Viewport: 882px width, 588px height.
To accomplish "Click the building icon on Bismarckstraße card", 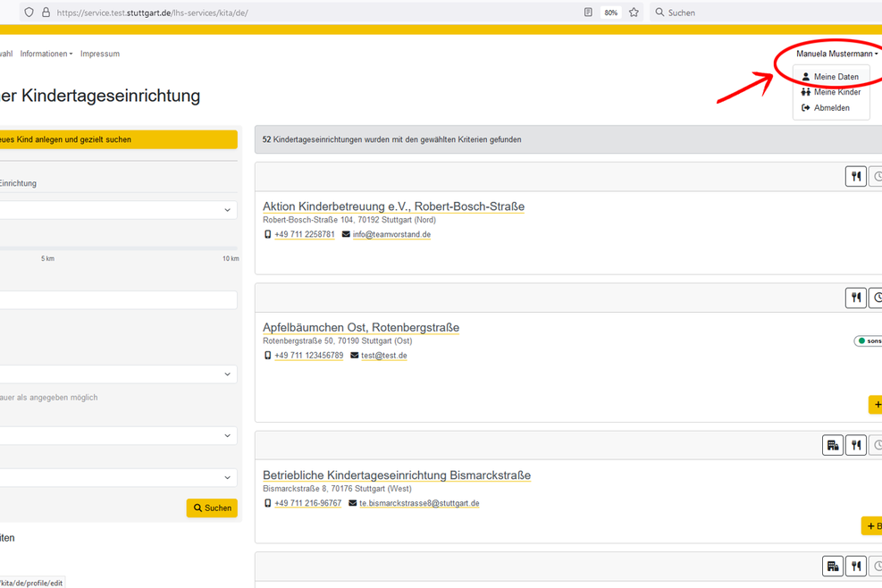I will click(x=832, y=445).
